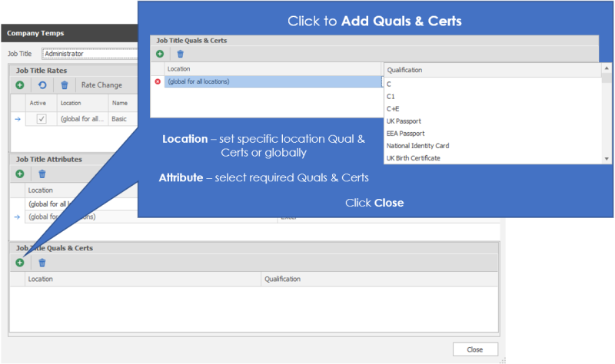
Task: Click the Close button at bottom right
Action: [474, 349]
